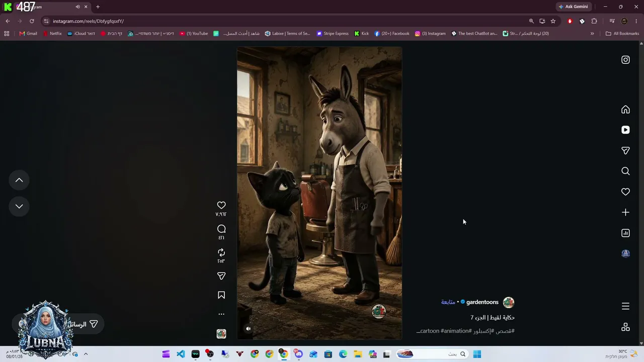644x362 pixels.
Task: Open the reel's three-dot more options
Action: coord(221,314)
